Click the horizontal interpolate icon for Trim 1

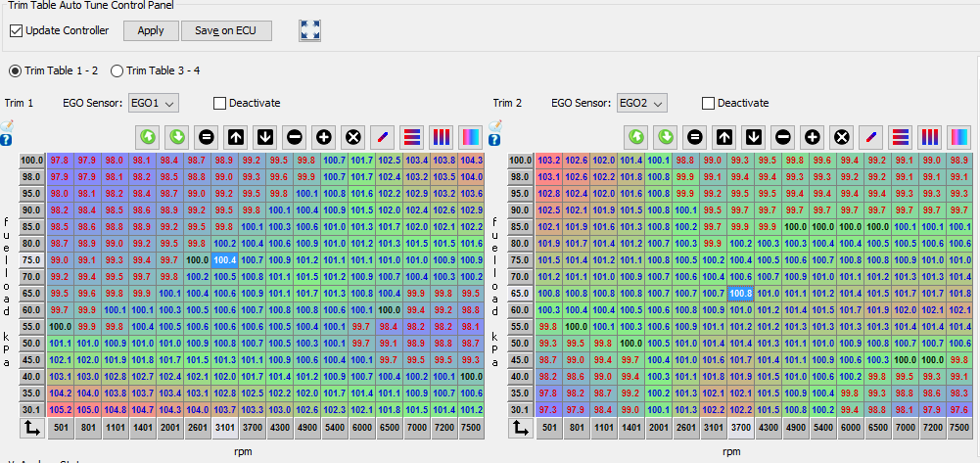(x=412, y=137)
